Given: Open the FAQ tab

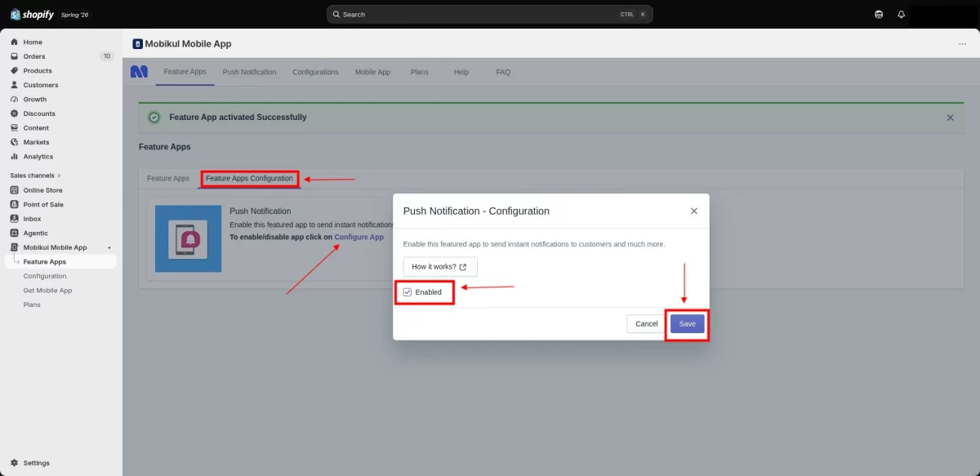Looking at the screenshot, I should coord(503,72).
